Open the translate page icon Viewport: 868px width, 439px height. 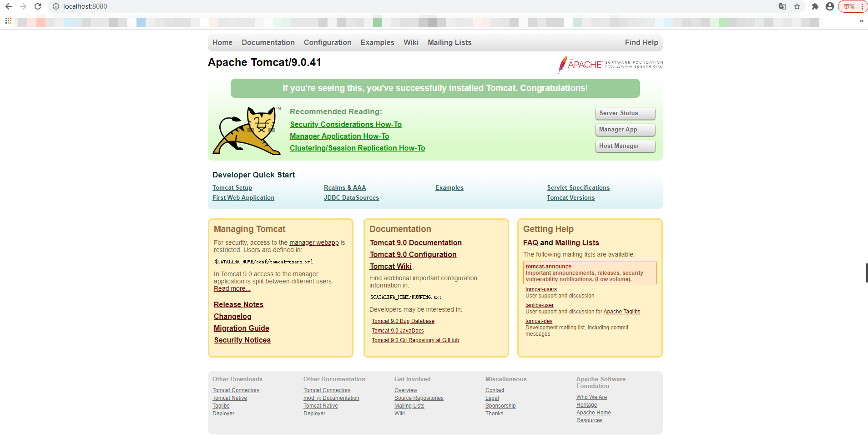782,6
